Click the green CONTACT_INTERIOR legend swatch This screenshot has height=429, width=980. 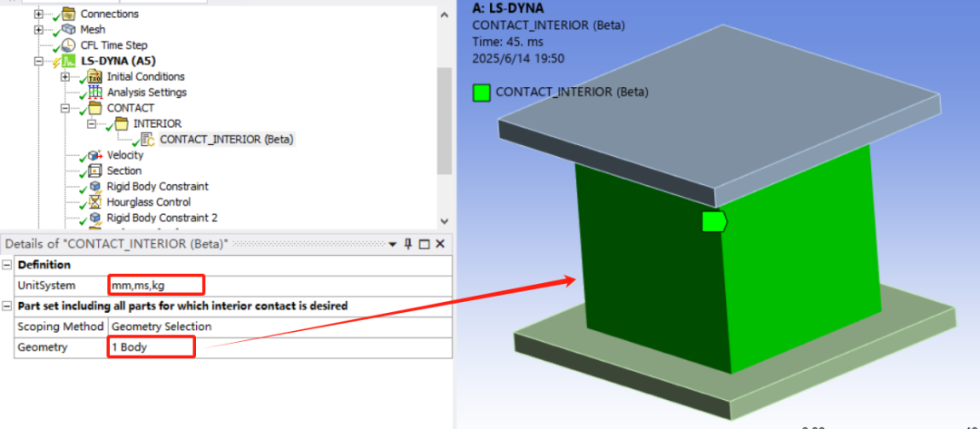482,93
